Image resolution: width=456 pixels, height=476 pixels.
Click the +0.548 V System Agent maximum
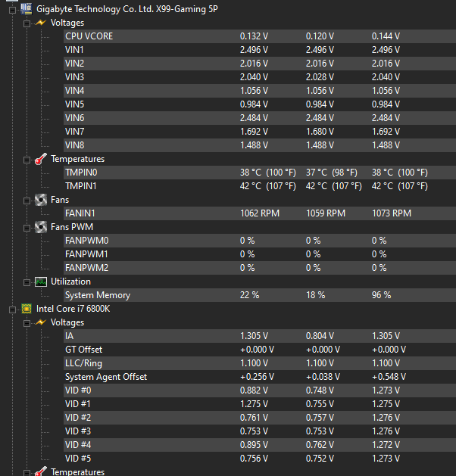coord(389,377)
